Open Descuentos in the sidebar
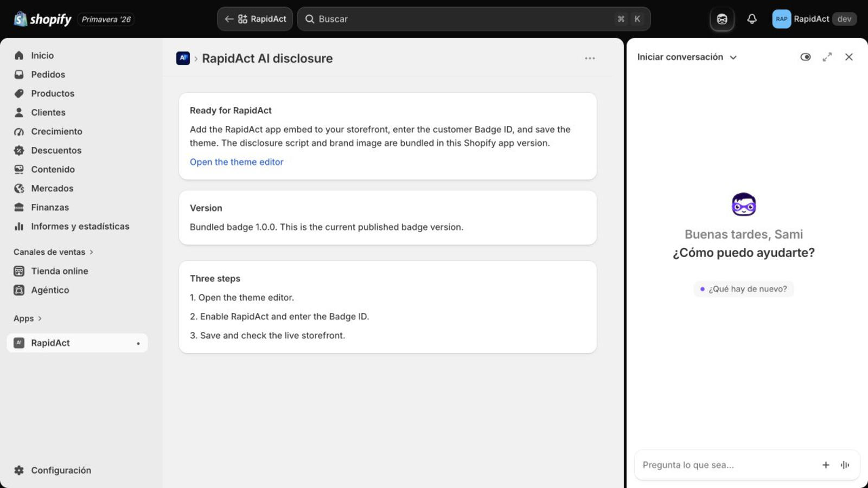The width and height of the screenshot is (868, 488). (77, 150)
